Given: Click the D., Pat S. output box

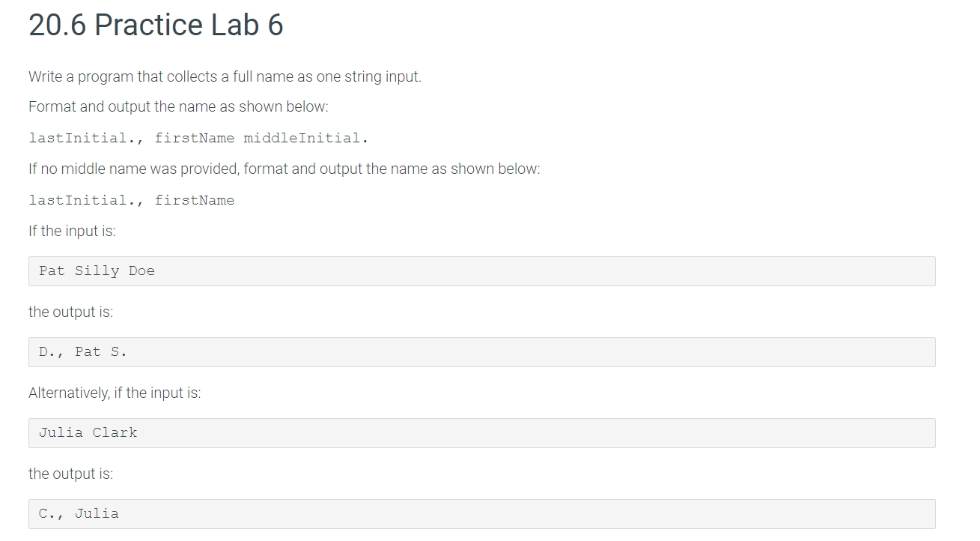Looking at the screenshot, I should click(482, 352).
